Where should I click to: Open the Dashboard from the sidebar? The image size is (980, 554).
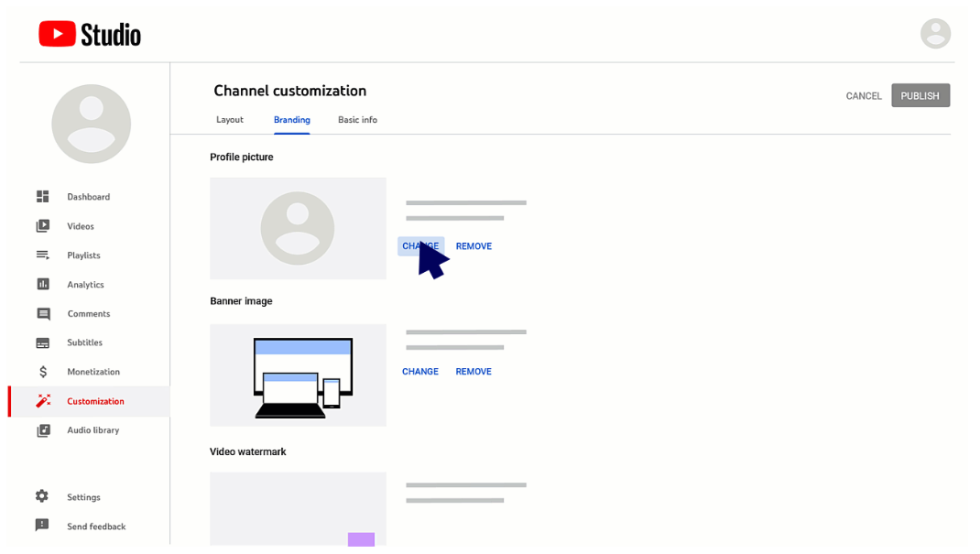(x=89, y=196)
